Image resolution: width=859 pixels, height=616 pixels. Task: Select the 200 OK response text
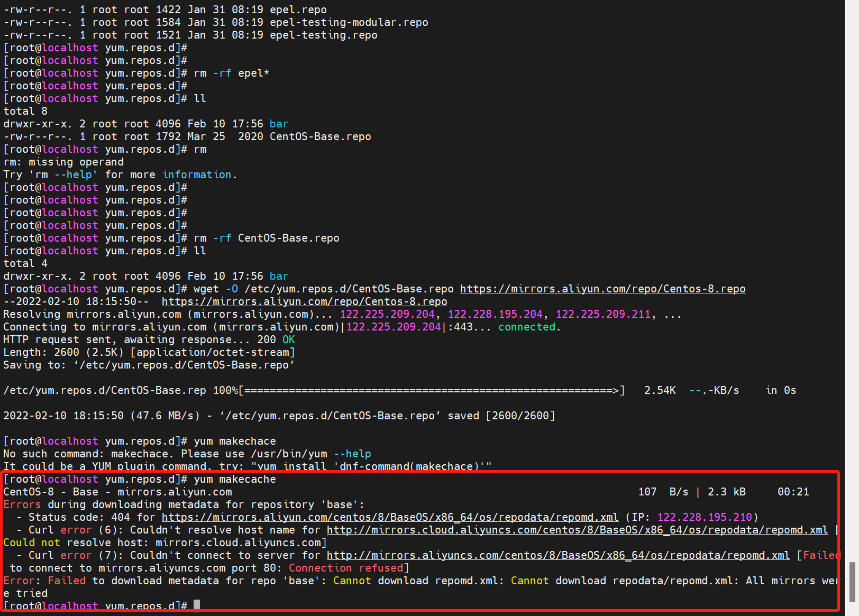280,339
